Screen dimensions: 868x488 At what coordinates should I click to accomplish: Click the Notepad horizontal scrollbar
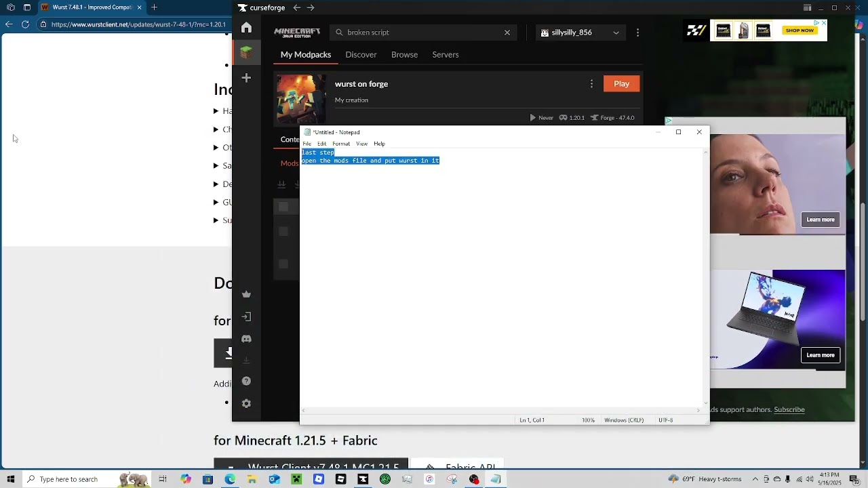click(501, 410)
